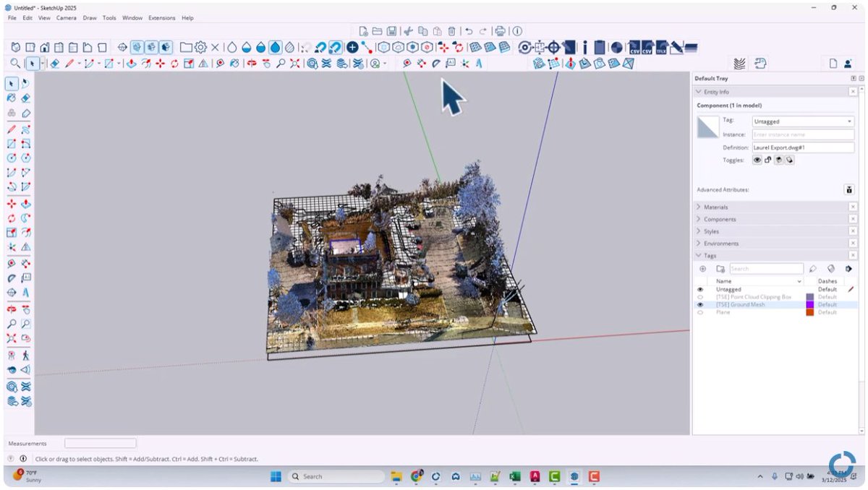The width and height of the screenshot is (868, 490).
Task: Click the purple swatch of [TSE] Ground Mesh
Action: [809, 304]
